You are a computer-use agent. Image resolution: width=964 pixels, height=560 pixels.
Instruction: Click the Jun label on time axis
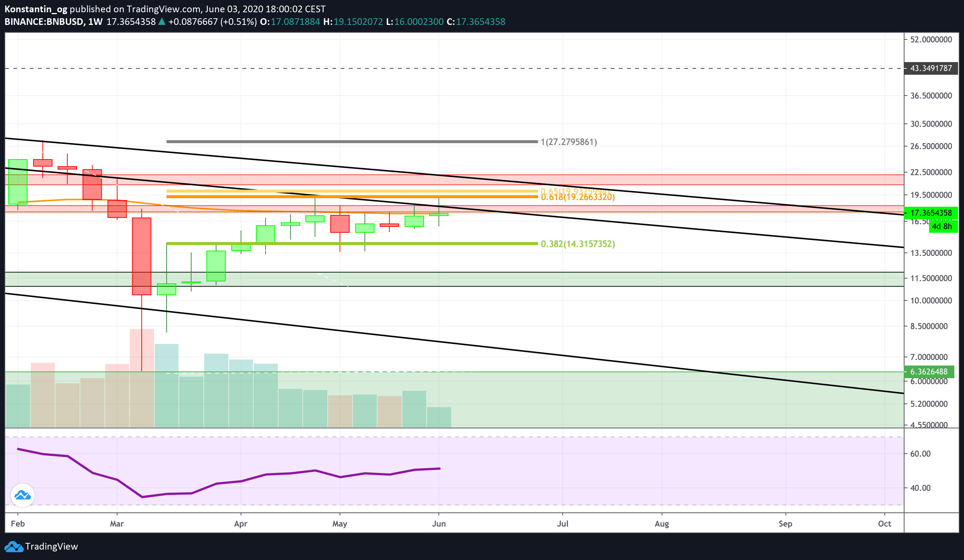(x=438, y=524)
